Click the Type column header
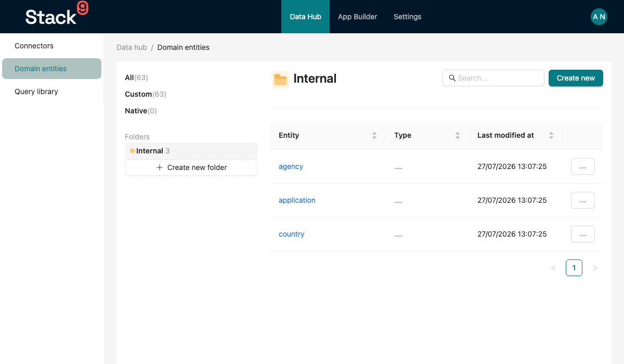Viewport: 624px width, 364px height. click(x=427, y=135)
